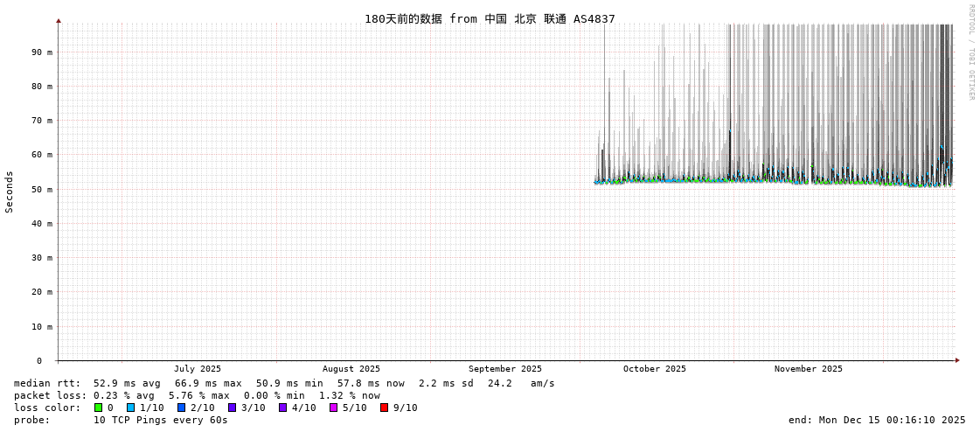This screenshot has width=980, height=432.
Task: Click the magenta 5/10 loss swatch
Action: [x=333, y=408]
